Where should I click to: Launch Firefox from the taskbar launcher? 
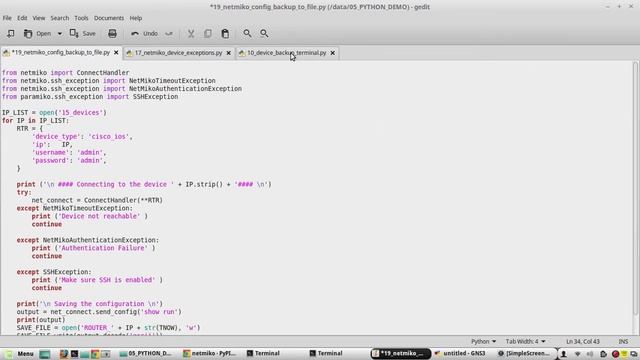[64, 354]
